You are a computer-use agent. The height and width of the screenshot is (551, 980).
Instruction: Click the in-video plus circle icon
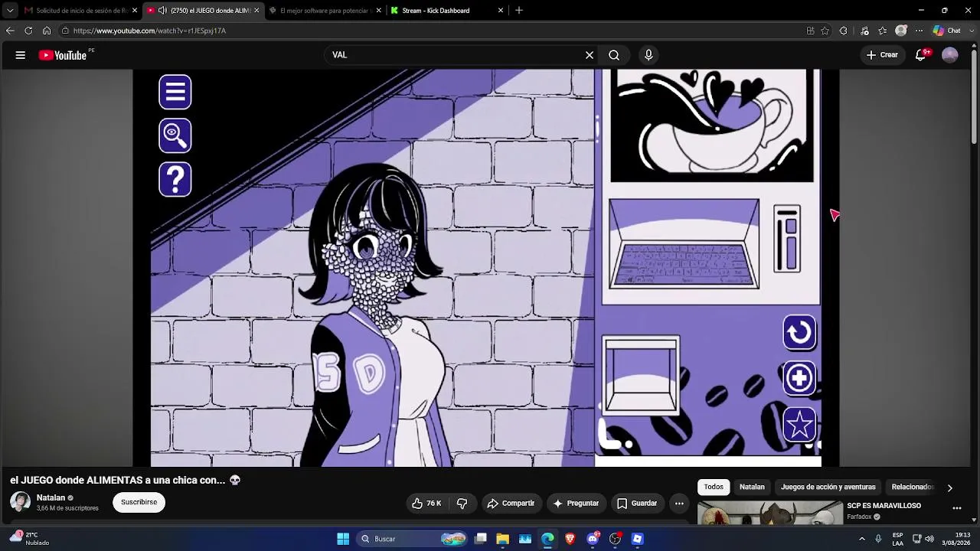(x=799, y=378)
